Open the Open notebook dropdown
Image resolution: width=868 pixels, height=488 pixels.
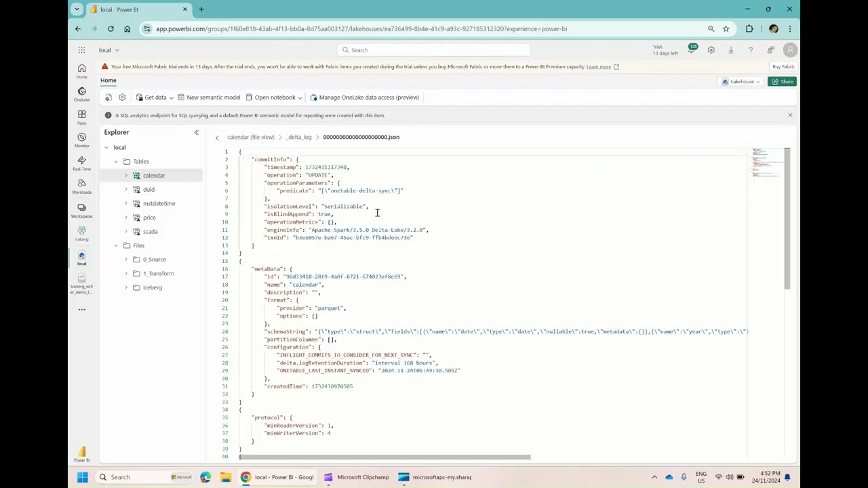pos(274,98)
